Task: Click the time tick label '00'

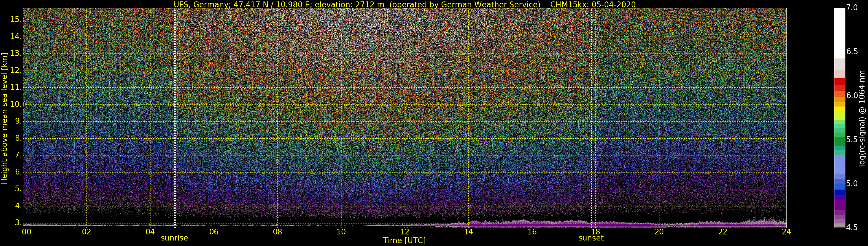Action: [x=27, y=232]
